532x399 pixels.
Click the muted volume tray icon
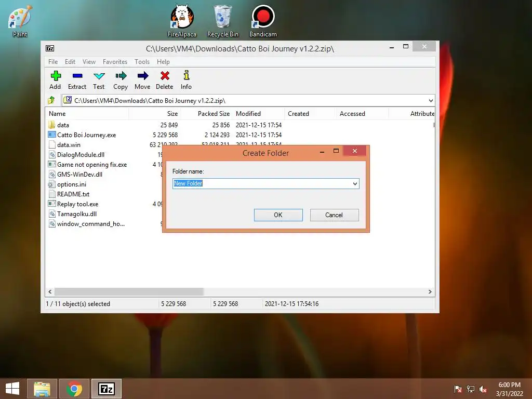(x=483, y=389)
